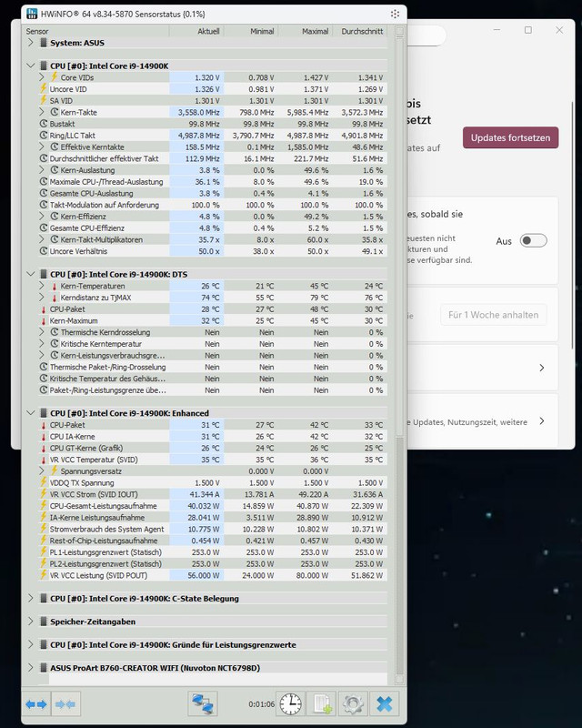Open the Updates, Nutzungszeit, weitere chevron
This screenshot has width=582, height=728.
pos(542,421)
